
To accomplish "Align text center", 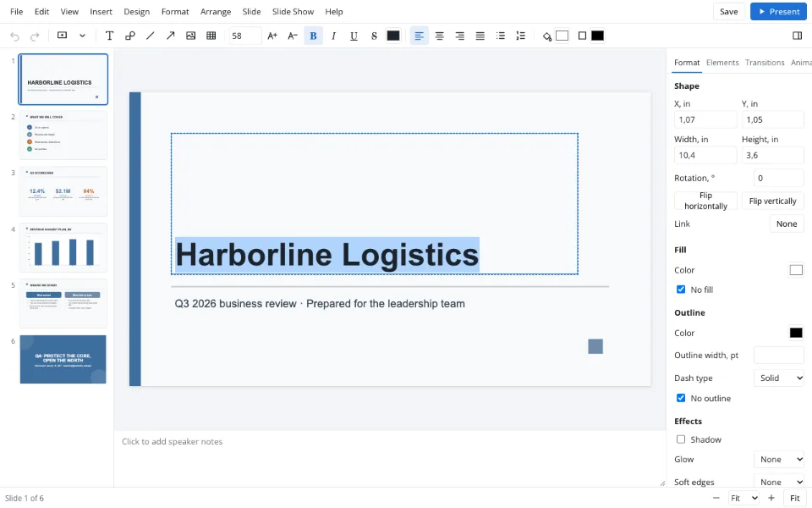I will pyautogui.click(x=439, y=36).
